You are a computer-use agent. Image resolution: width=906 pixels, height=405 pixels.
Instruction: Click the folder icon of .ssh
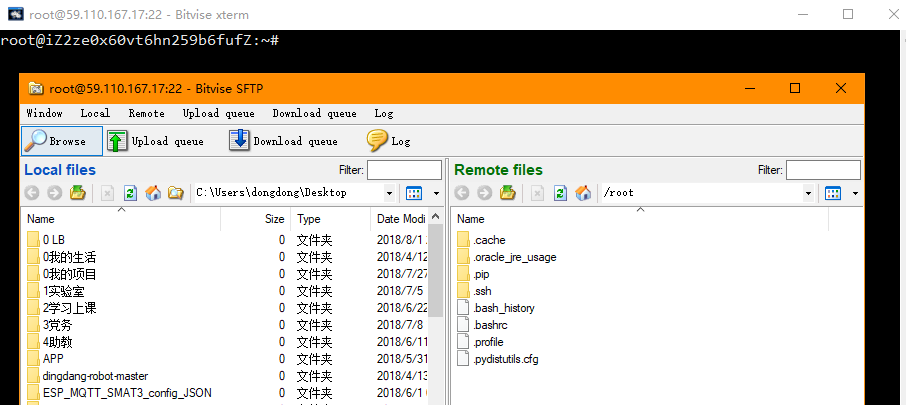pyautogui.click(x=463, y=291)
